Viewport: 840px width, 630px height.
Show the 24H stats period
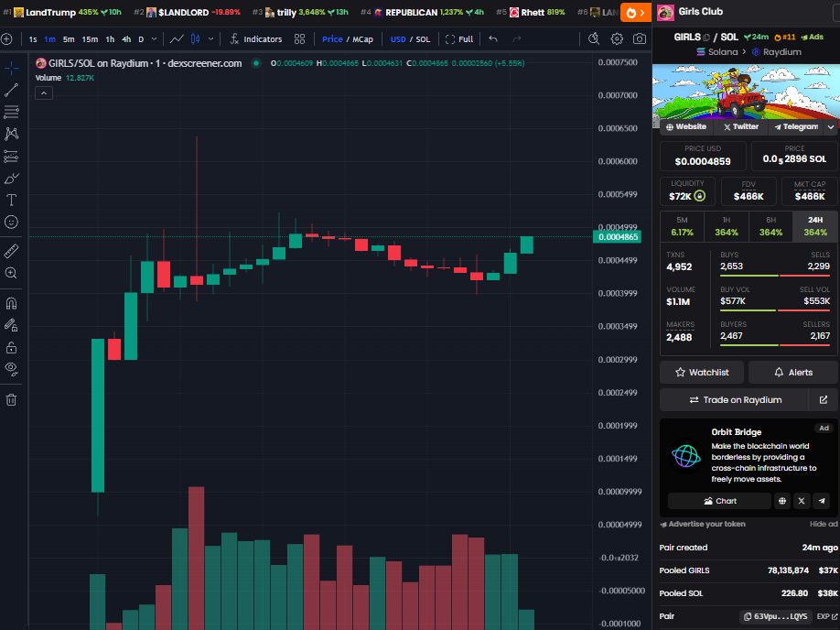(815, 226)
